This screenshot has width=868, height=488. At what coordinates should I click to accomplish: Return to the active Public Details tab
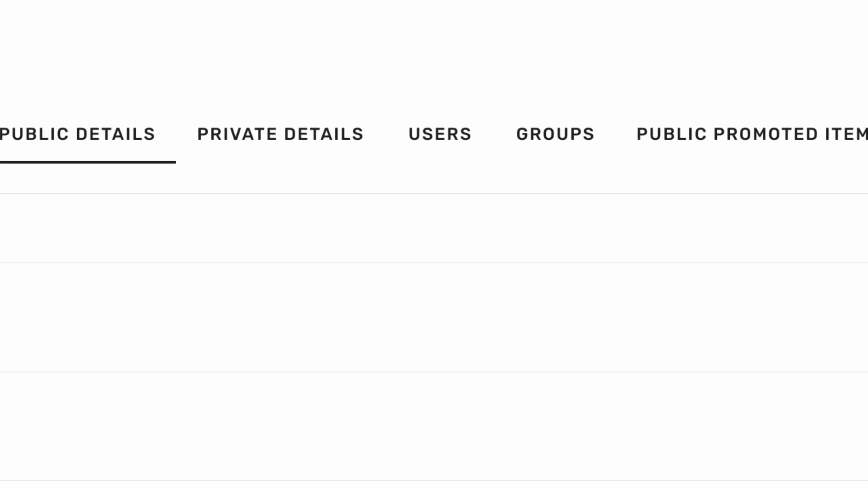(x=77, y=134)
